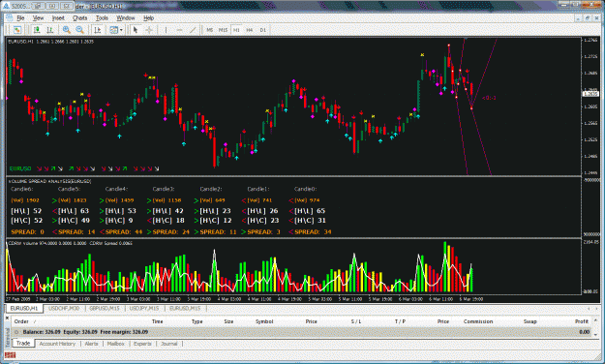Click the Balance and Equity summary row
The height and width of the screenshot is (364, 605).
[302, 332]
